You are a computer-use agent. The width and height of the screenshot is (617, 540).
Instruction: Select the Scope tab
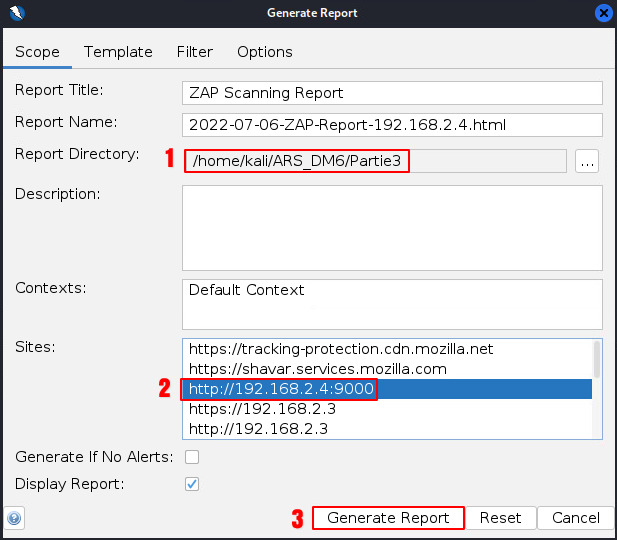tap(37, 52)
